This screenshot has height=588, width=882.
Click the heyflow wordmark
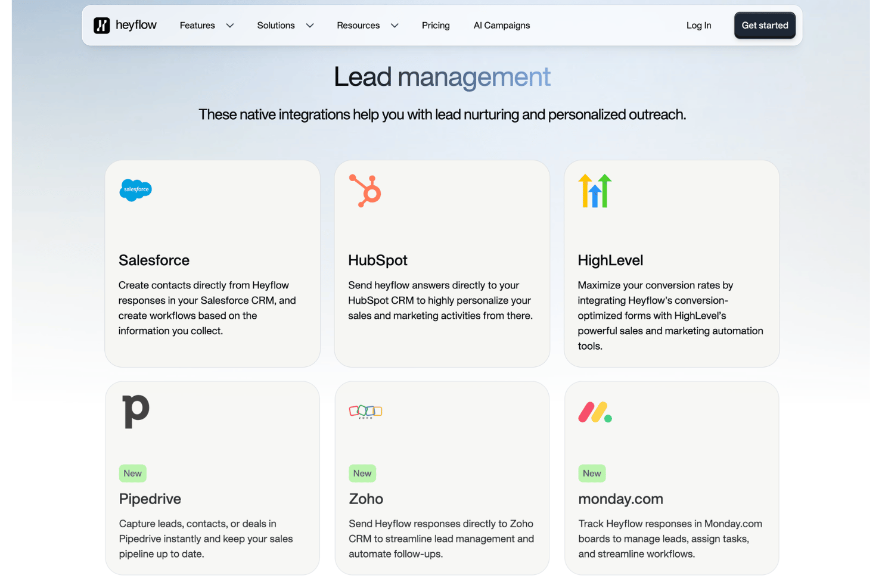pyautogui.click(x=136, y=25)
